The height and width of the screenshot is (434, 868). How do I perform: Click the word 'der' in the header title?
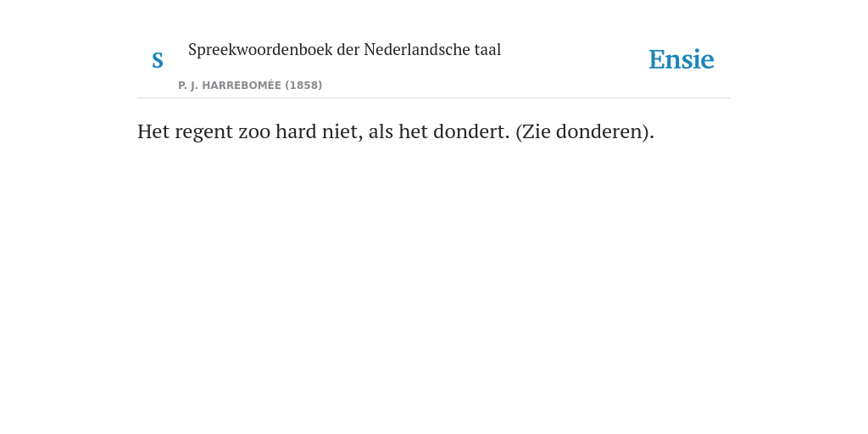348,49
